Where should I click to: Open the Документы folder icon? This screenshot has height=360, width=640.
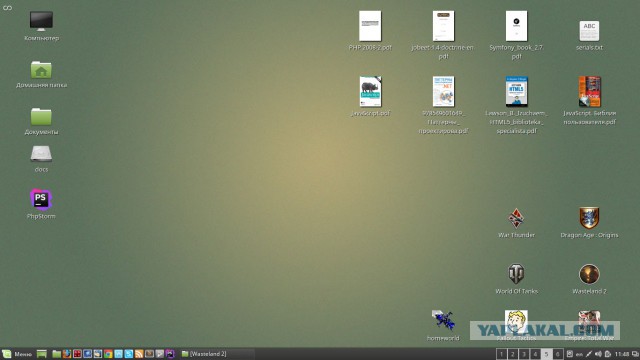point(41,121)
